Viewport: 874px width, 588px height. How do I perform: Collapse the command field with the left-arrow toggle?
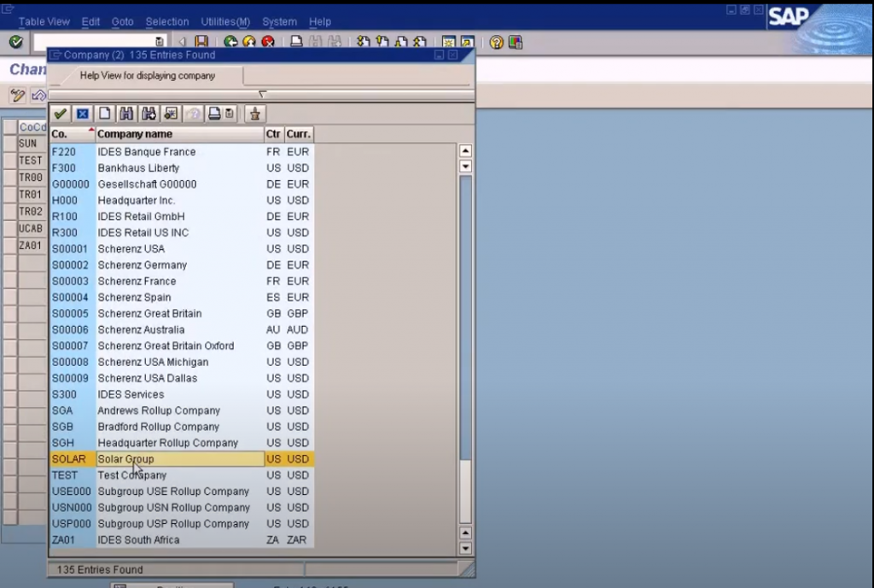(182, 42)
